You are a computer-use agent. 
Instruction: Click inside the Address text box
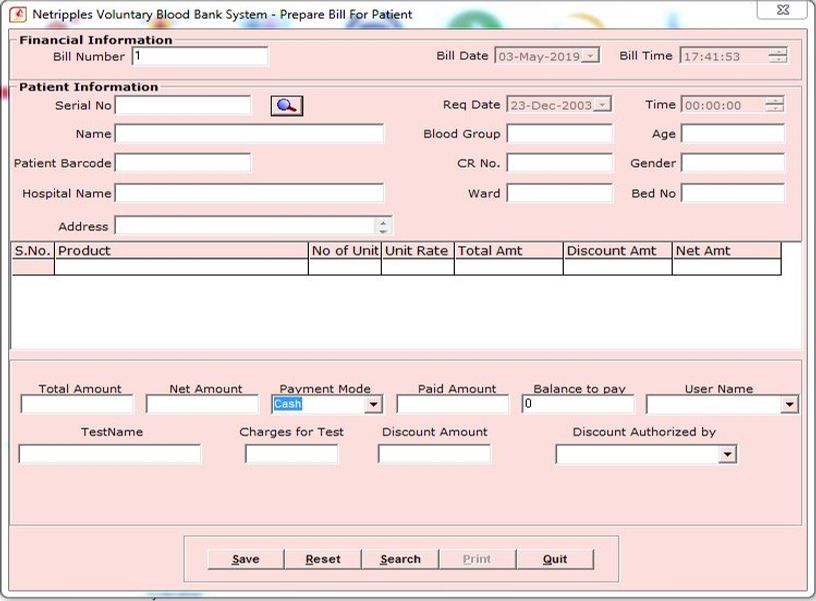tap(245, 226)
